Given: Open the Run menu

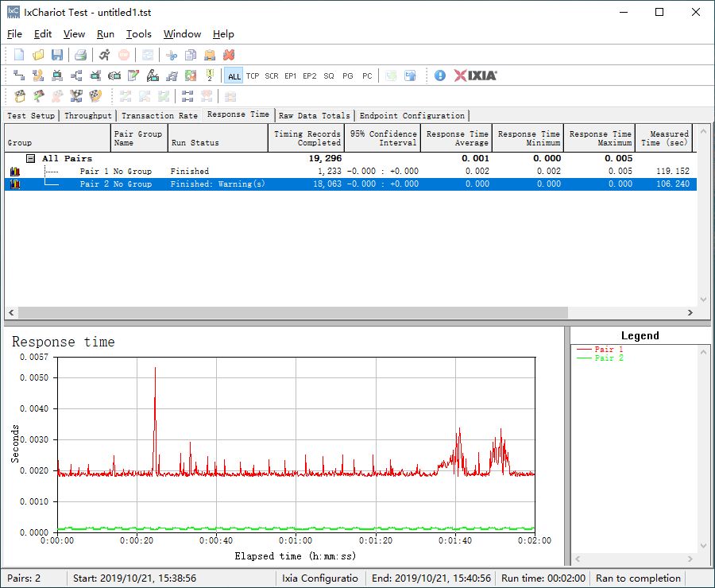Looking at the screenshot, I should 106,34.
